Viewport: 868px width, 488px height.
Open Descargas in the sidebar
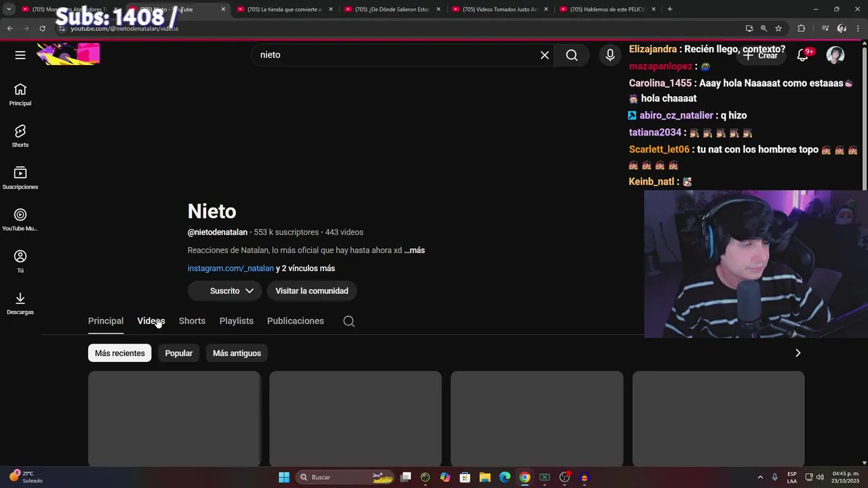pyautogui.click(x=20, y=304)
